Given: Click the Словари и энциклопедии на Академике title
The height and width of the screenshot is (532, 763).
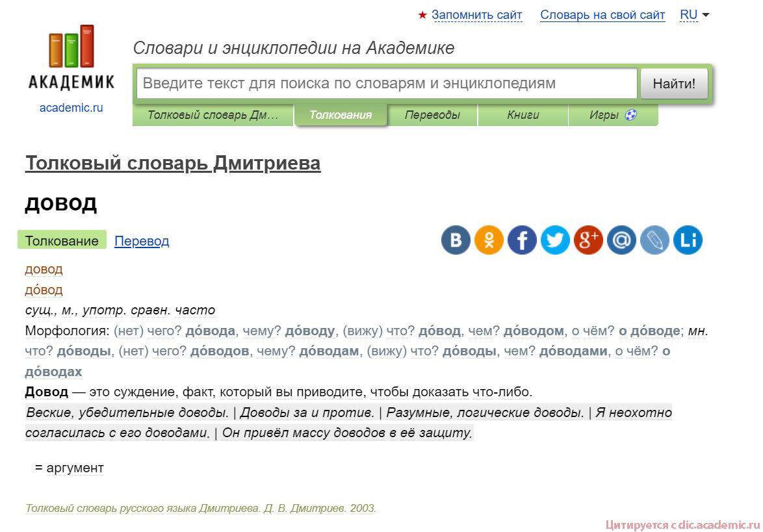Looking at the screenshot, I should click(294, 47).
